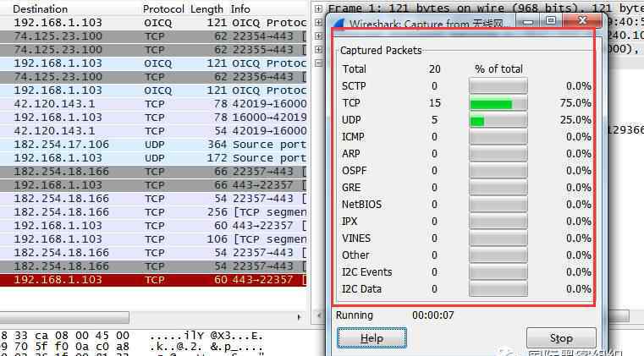Click the 25.0% UDP percentage
The height and width of the screenshot is (356, 644).
(575, 120)
